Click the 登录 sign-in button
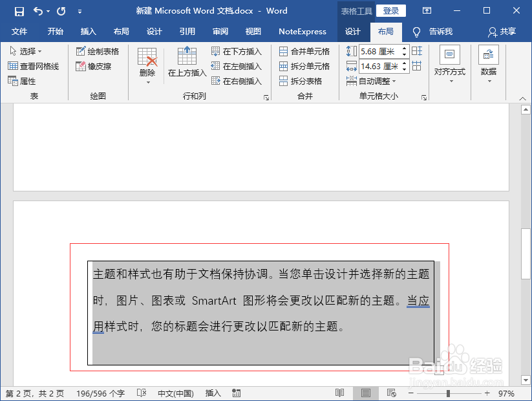This screenshot has height=401, width=532. click(x=391, y=11)
